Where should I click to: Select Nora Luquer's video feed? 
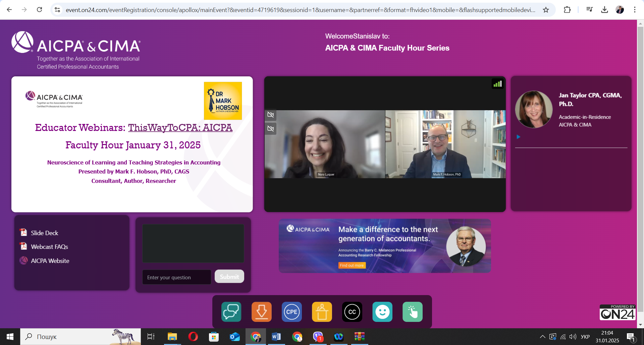[325, 144]
